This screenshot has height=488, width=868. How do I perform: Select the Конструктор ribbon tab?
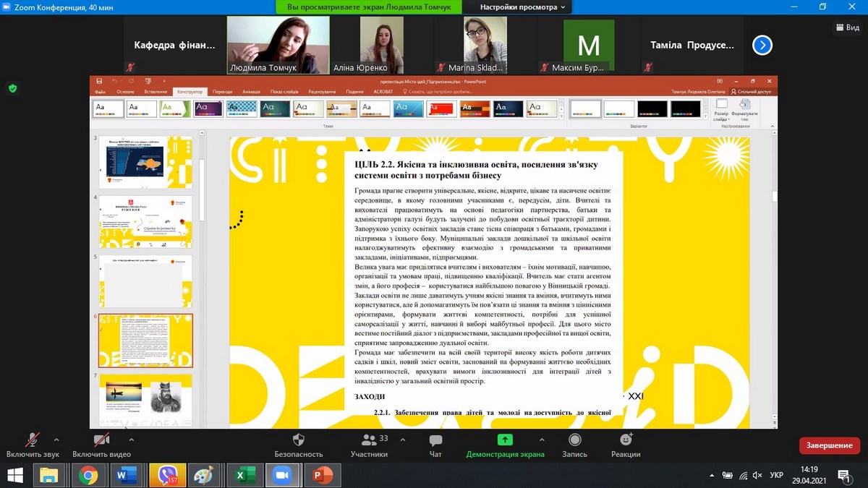pos(190,92)
